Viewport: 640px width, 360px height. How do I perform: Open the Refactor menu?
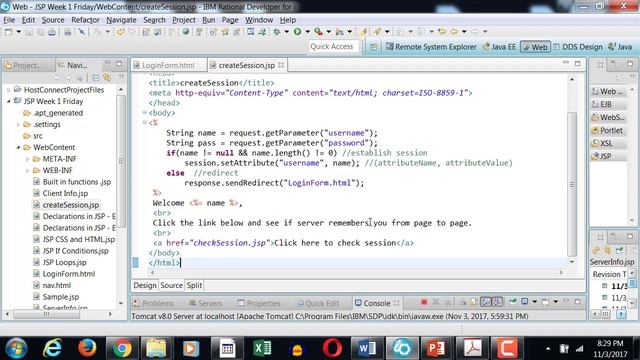tap(85, 20)
